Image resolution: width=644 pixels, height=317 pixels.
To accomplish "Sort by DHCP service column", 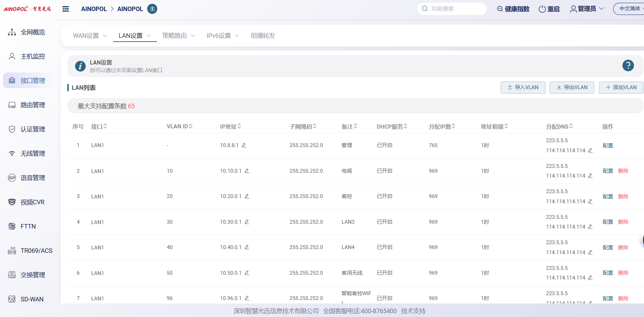I will click(405, 127).
